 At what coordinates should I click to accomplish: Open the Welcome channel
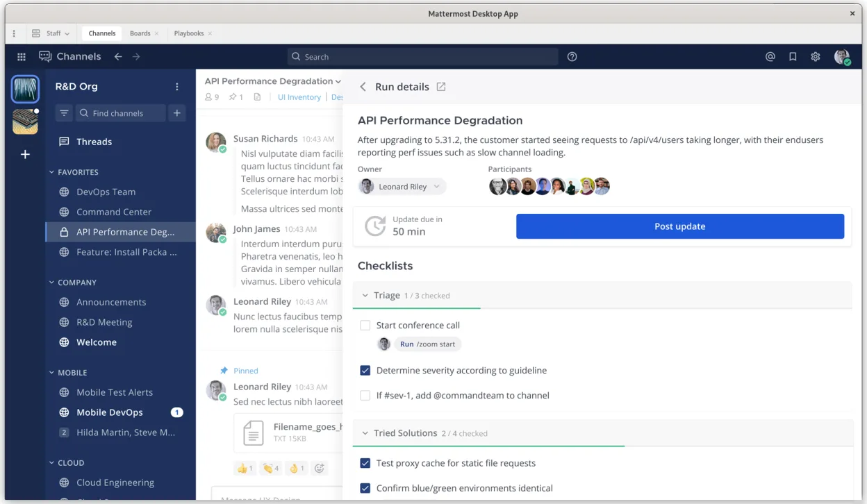[121, 342]
